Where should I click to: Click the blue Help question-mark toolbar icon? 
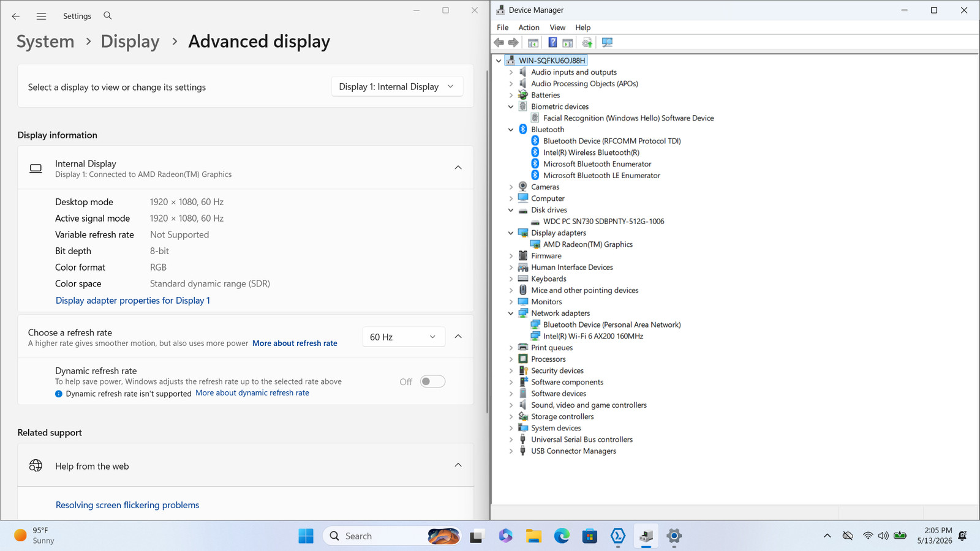click(x=552, y=42)
